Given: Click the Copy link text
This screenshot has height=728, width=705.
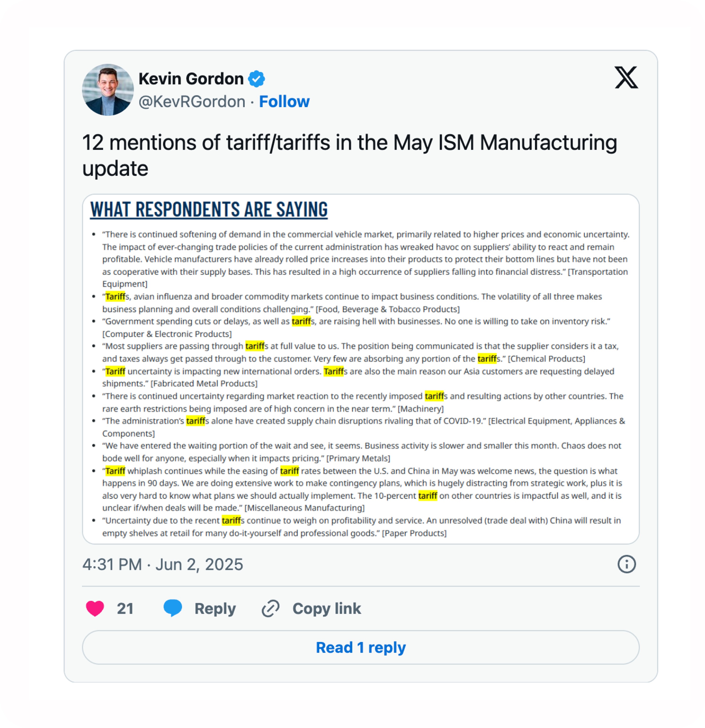Looking at the screenshot, I should [x=327, y=608].
